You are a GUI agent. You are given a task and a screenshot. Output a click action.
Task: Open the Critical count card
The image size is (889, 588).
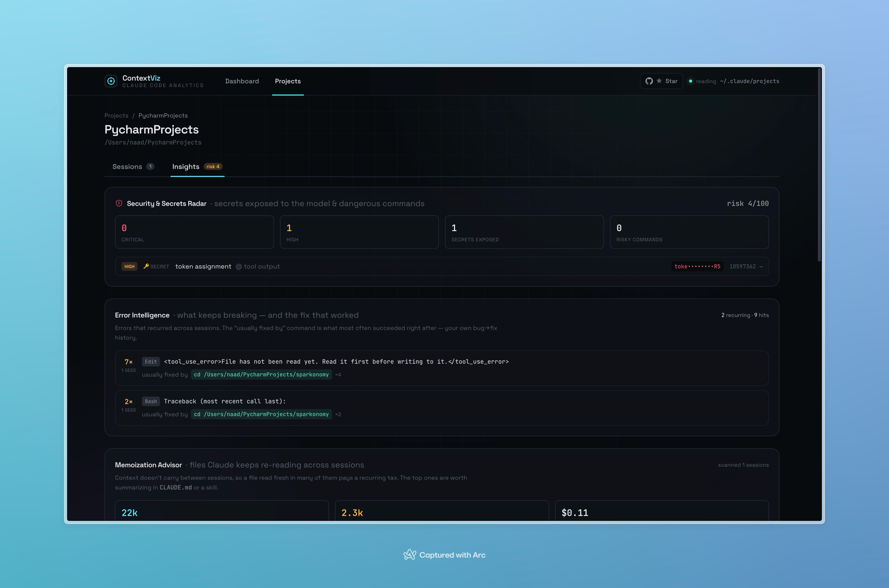pos(194,232)
